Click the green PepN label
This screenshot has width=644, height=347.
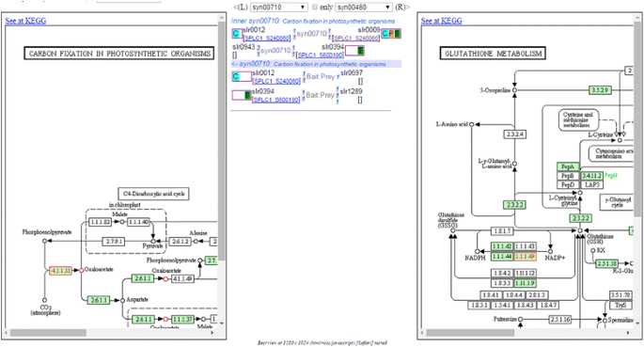click(x=611, y=176)
